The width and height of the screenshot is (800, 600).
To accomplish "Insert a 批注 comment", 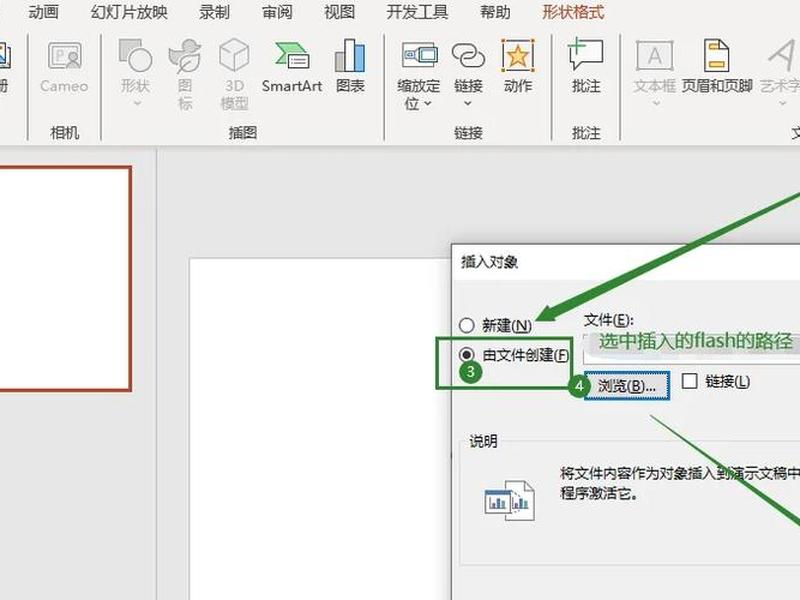I will click(586, 67).
